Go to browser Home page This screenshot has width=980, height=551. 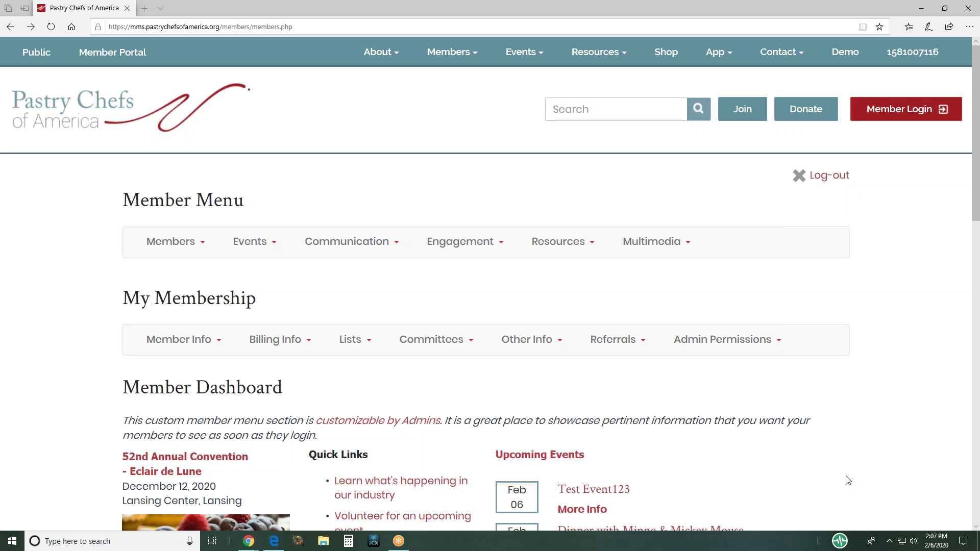(71, 27)
